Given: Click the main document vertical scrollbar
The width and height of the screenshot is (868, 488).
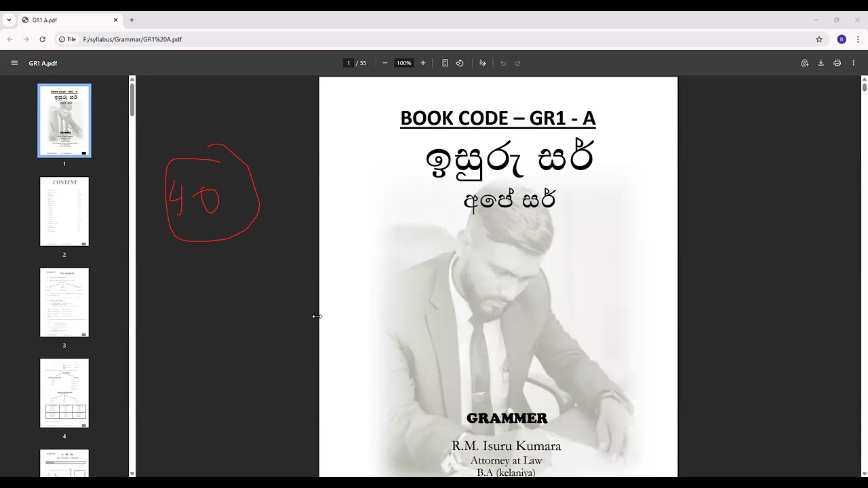Looking at the screenshot, I should point(865,86).
